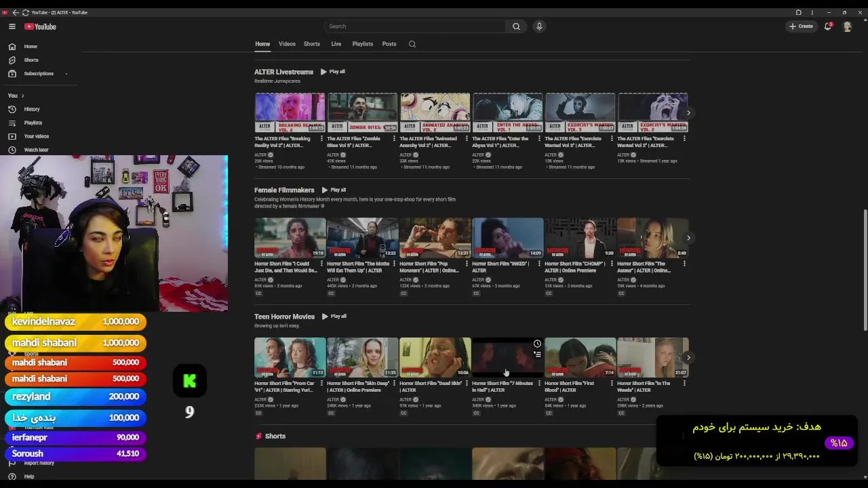Open the browser three-dot menu in the title bar
Image resolution: width=868 pixels, height=488 pixels.
pyautogui.click(x=812, y=12)
